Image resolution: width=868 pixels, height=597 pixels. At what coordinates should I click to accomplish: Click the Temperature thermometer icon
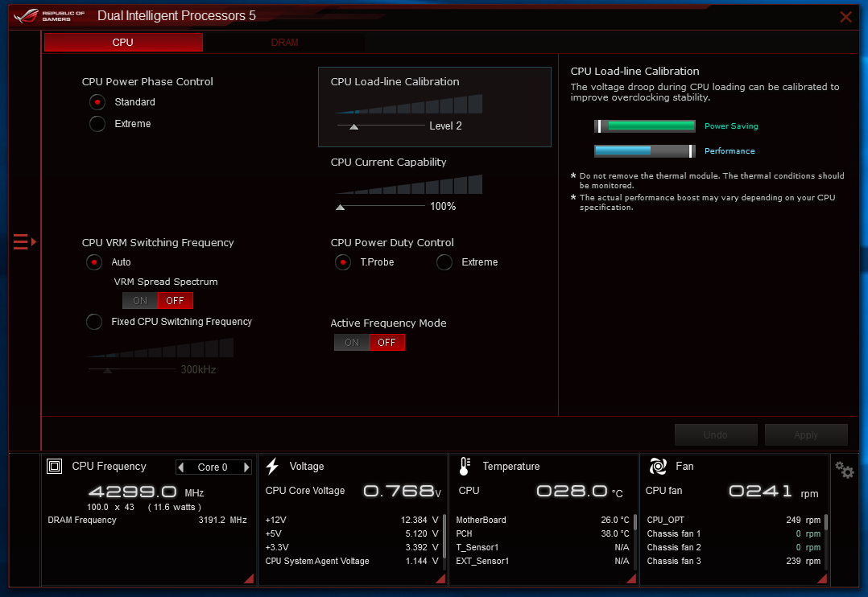tap(465, 467)
